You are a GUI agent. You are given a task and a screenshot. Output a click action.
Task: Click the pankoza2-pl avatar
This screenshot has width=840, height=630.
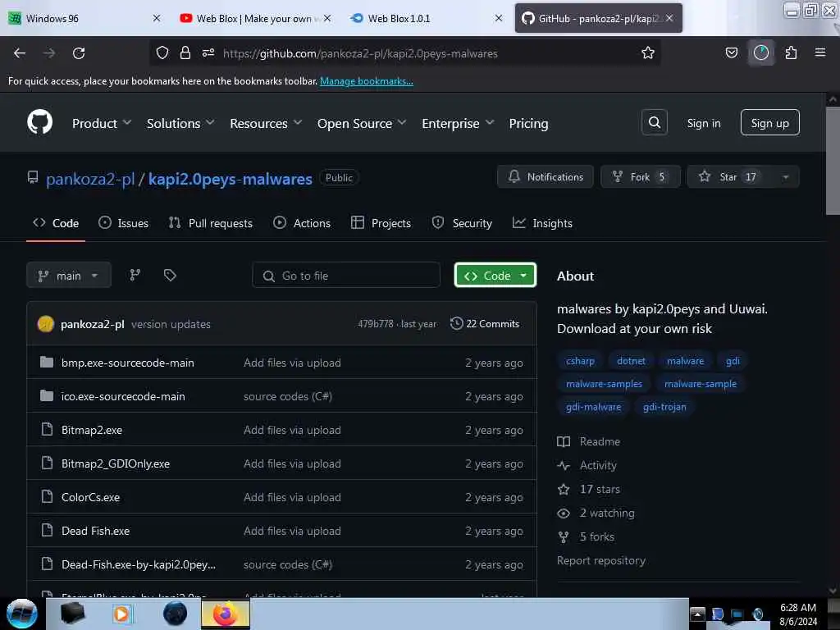(46, 323)
